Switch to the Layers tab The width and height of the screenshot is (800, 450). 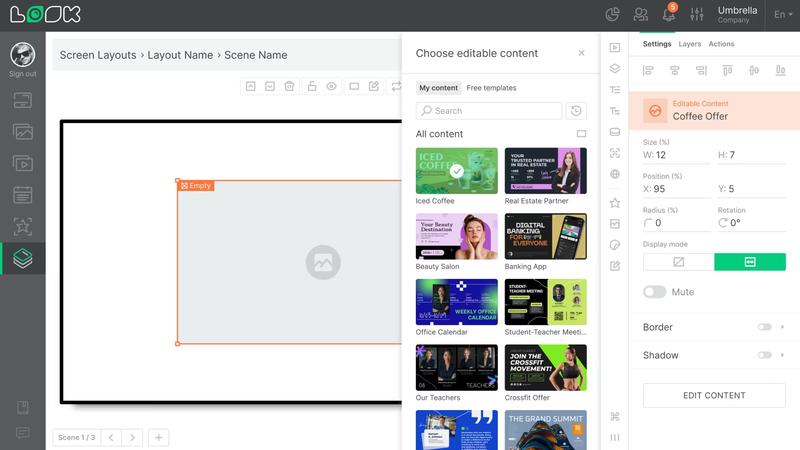point(689,44)
